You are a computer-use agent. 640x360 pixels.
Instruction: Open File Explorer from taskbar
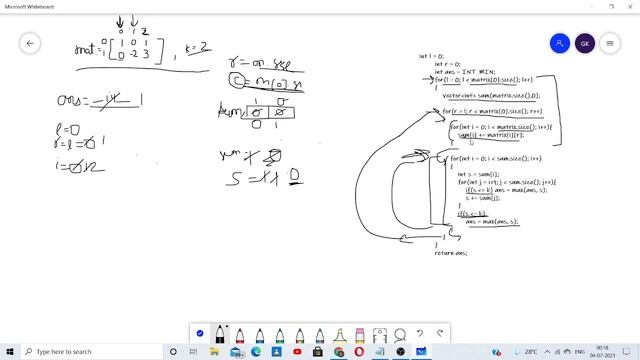coord(214,351)
